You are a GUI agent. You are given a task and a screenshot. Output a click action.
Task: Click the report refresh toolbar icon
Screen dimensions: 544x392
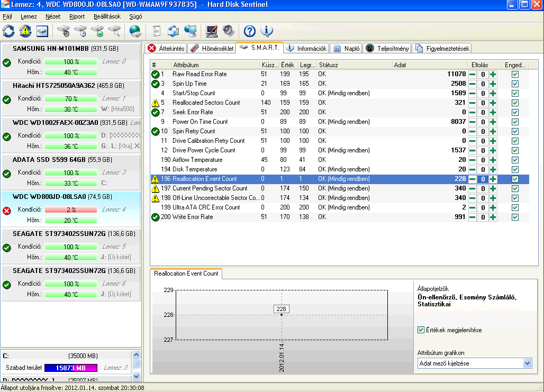[x=173, y=31]
